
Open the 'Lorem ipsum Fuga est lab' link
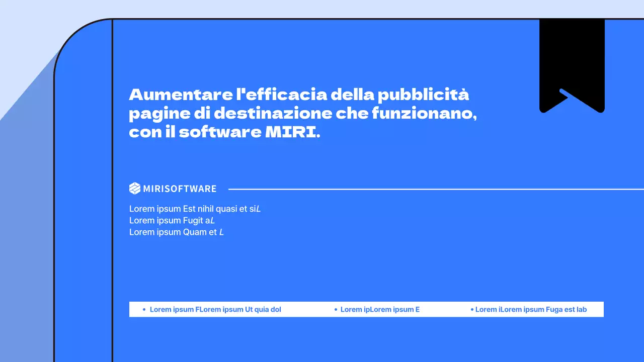pyautogui.click(x=531, y=310)
